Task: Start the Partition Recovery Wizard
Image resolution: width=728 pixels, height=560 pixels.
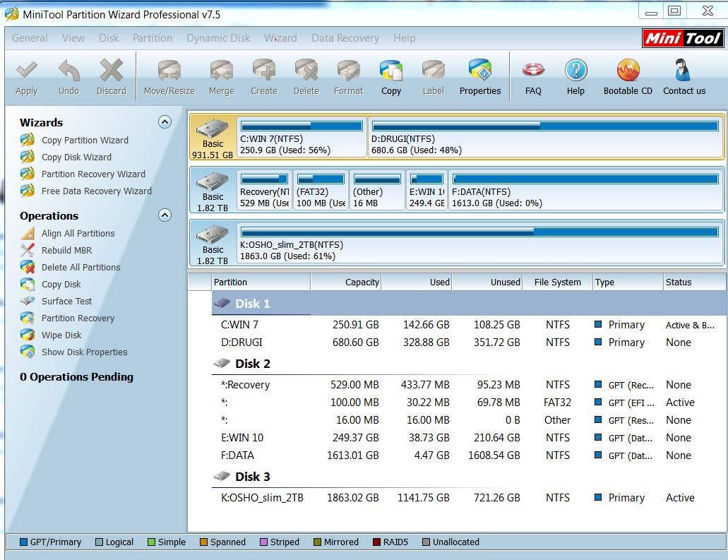Action: [93, 174]
